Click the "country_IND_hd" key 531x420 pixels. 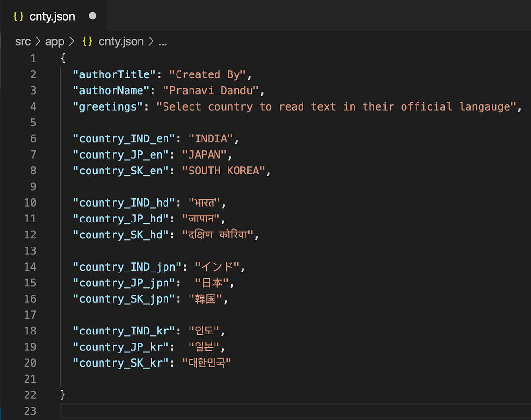tap(124, 203)
